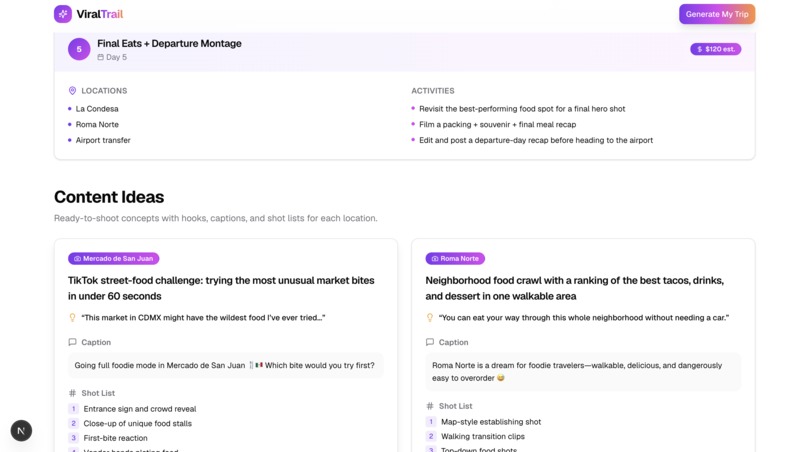Click the laughing emoji in Roma Norte caption
Screen dimensions: 806x452
pos(501,378)
